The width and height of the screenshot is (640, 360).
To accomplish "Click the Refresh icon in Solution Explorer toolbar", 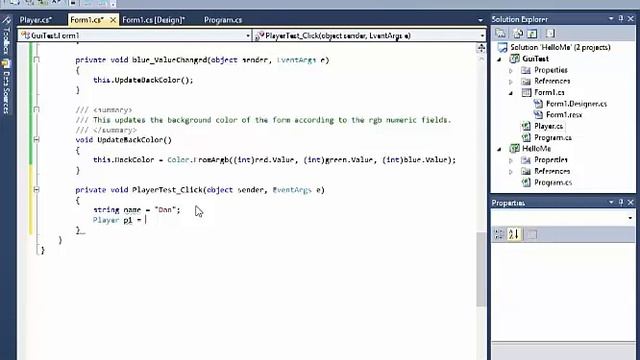I will click(532, 33).
